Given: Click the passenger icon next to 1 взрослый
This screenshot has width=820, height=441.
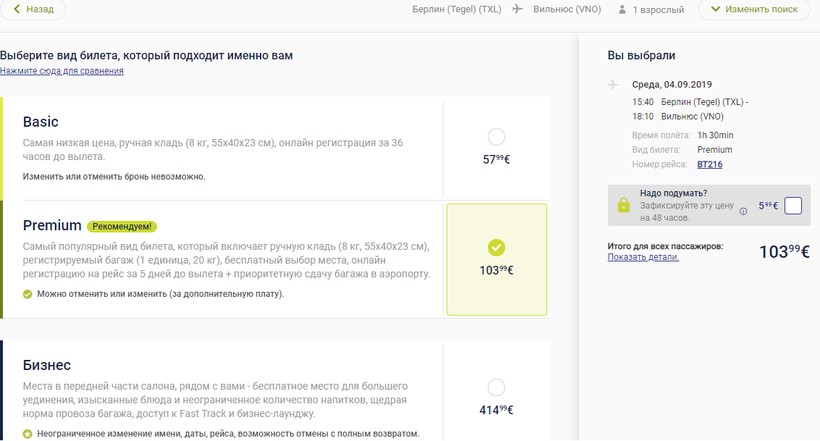Looking at the screenshot, I should click(623, 10).
